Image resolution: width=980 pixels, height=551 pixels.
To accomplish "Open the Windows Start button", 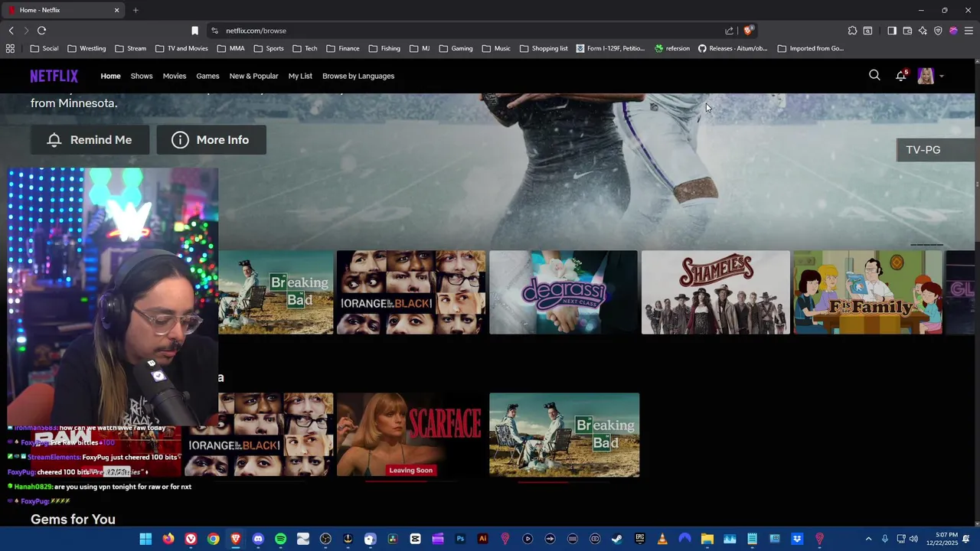I will (x=145, y=539).
